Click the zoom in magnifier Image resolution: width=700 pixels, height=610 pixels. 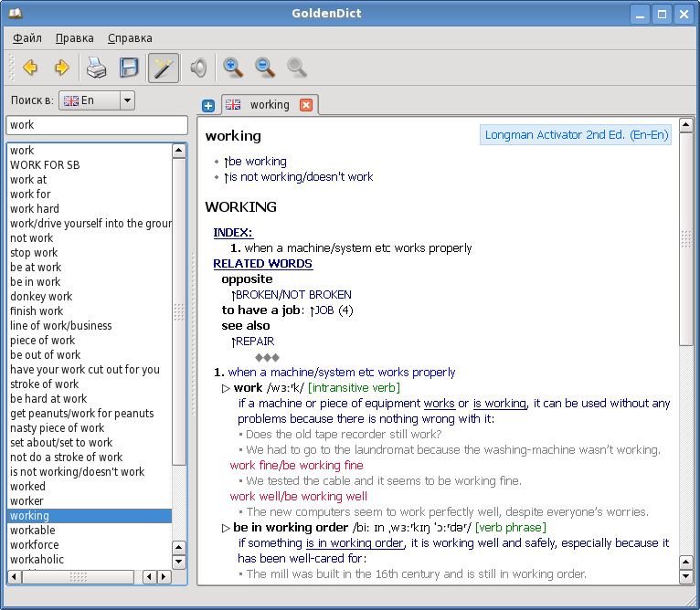tap(234, 68)
